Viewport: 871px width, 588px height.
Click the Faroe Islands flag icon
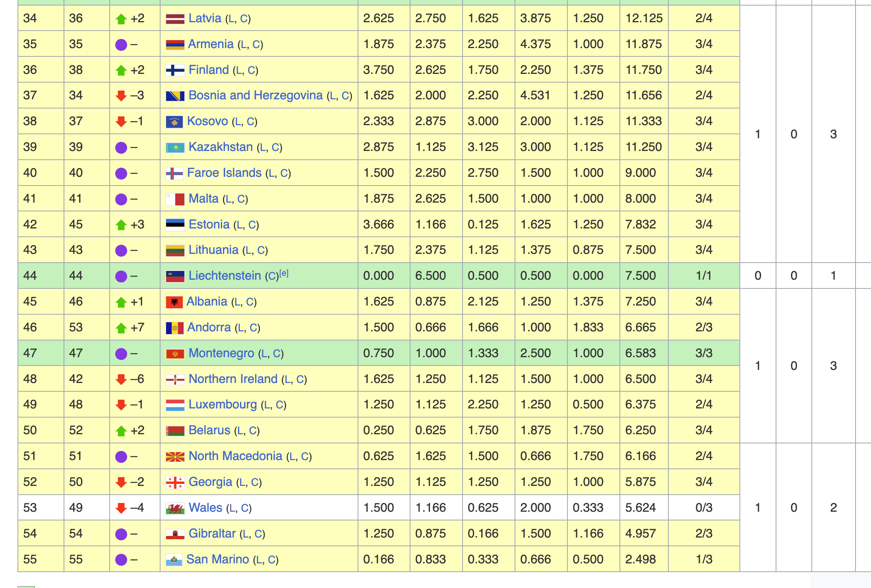(x=174, y=173)
